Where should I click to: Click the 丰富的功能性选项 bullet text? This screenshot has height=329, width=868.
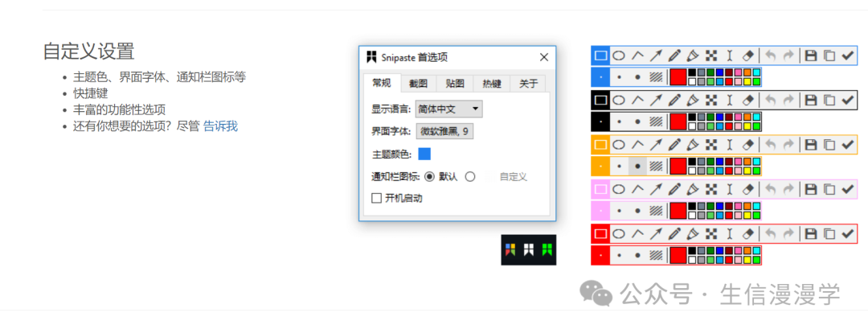coord(120,109)
